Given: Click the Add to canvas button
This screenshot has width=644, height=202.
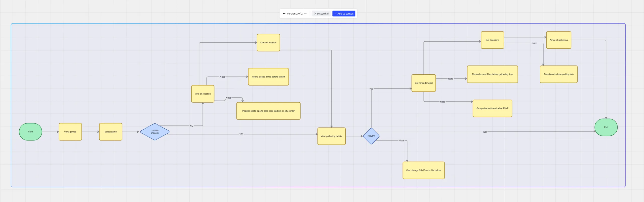Looking at the screenshot, I should 344,14.
